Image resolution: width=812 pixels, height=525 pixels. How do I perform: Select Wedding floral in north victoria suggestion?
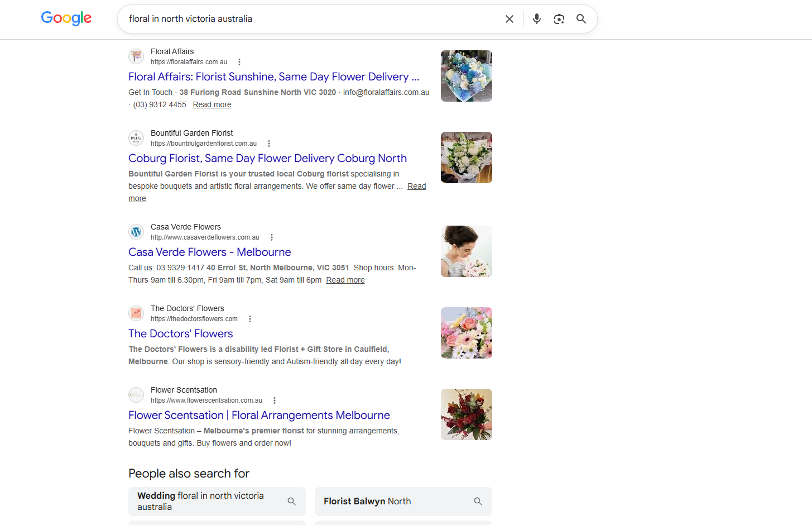coord(217,502)
